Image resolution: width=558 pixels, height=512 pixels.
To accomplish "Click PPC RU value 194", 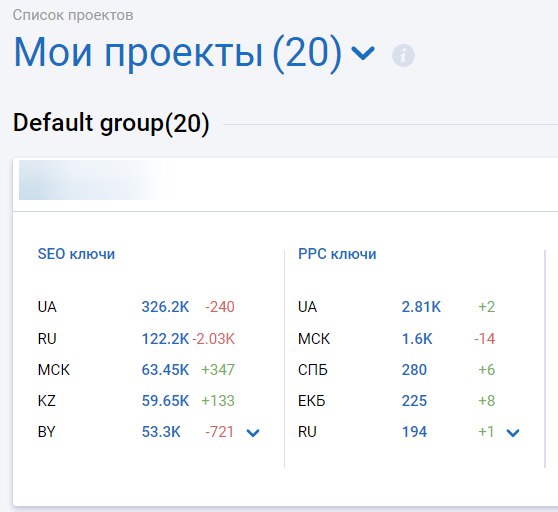I will (x=414, y=432).
